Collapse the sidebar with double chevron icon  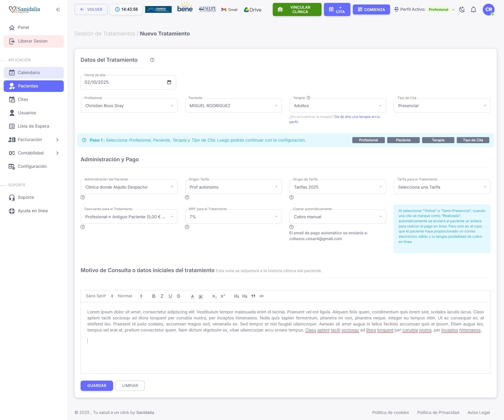pyautogui.click(x=58, y=10)
